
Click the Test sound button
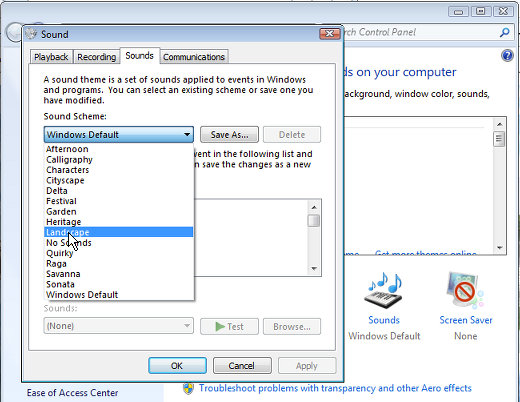[229, 326]
